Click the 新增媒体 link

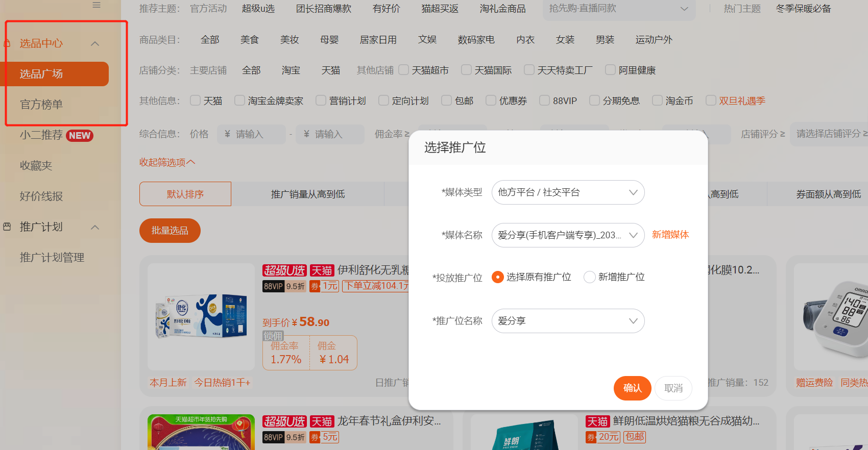tap(670, 235)
